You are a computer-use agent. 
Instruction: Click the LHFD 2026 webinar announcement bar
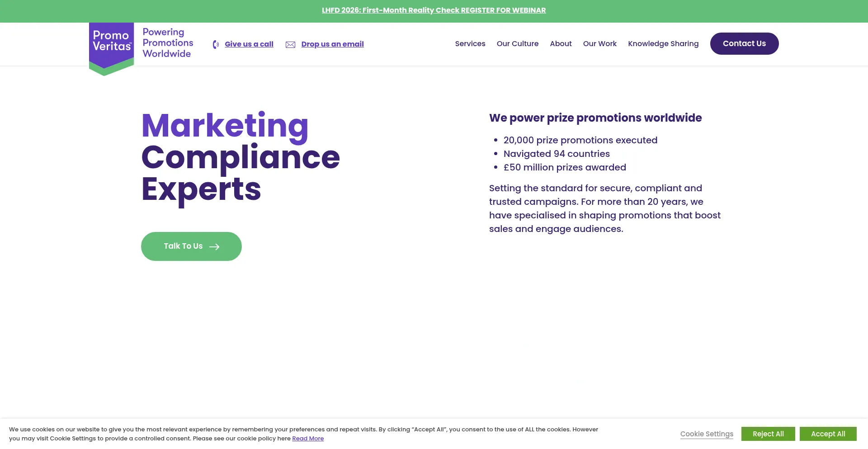pos(434,10)
